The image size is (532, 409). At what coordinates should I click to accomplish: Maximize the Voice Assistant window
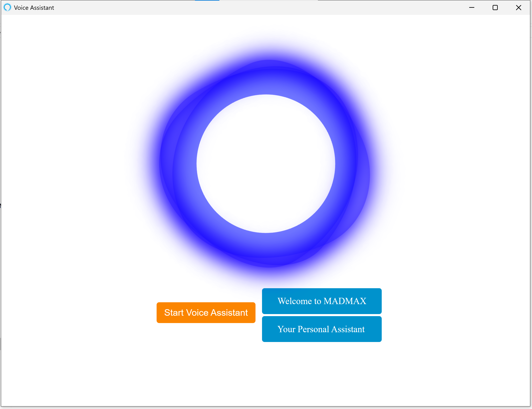click(x=495, y=8)
